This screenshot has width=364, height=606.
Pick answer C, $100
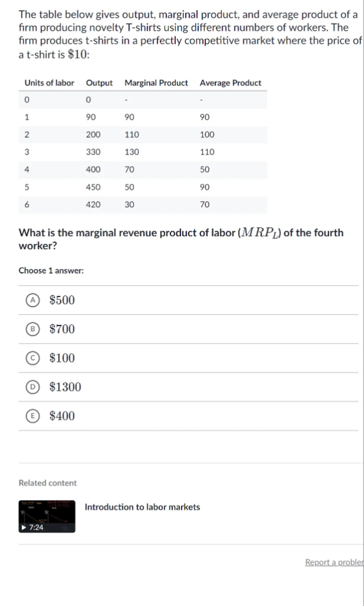point(33,358)
